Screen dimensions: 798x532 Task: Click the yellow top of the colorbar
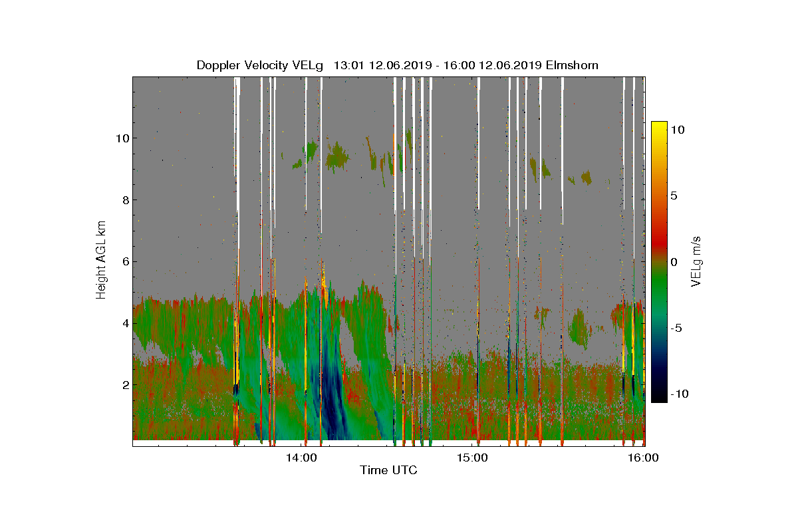(x=659, y=126)
